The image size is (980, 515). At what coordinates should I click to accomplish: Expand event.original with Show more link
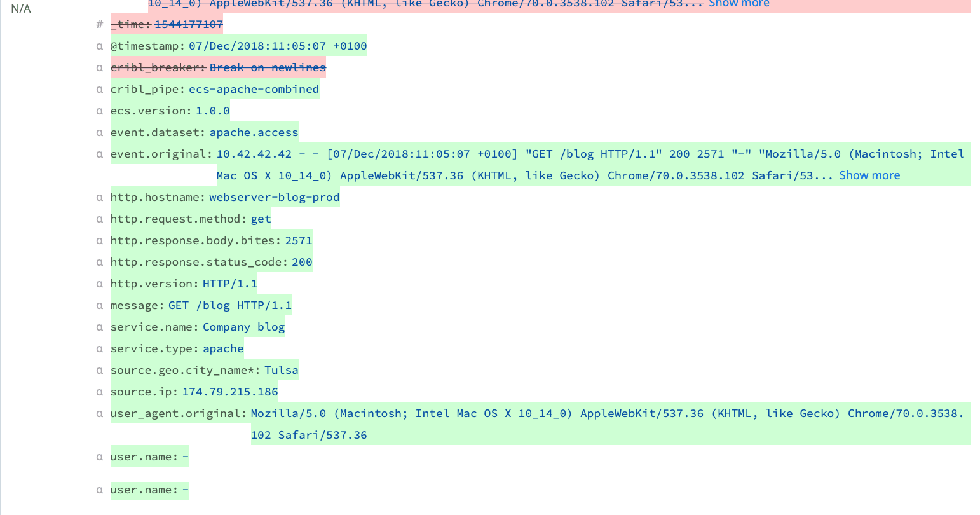[869, 175]
